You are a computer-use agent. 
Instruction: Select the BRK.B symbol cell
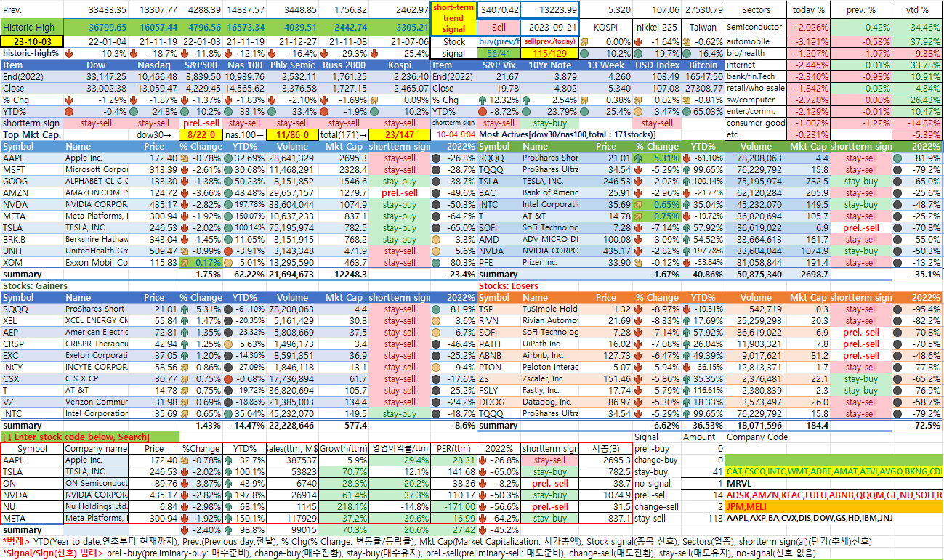(x=32, y=239)
